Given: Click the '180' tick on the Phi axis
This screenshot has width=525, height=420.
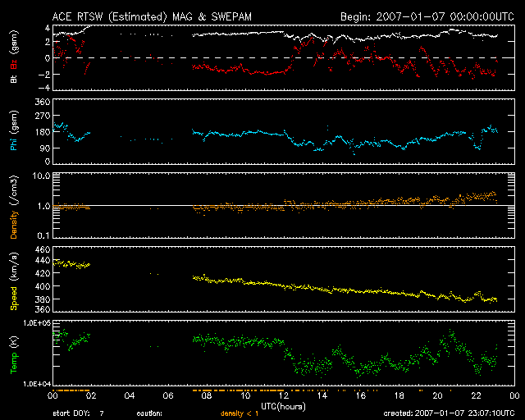Looking at the screenshot, I should pyautogui.click(x=43, y=131).
